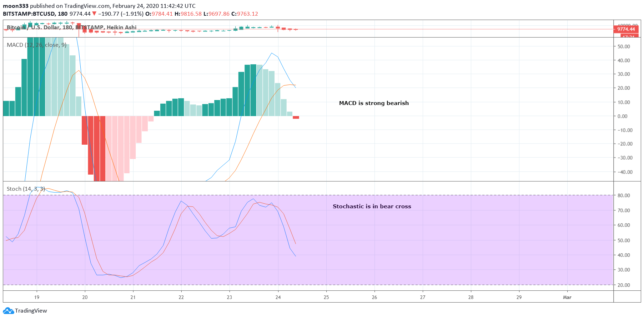Click date label 23 on time axis
Screen dimensions: 644x319
230,297
